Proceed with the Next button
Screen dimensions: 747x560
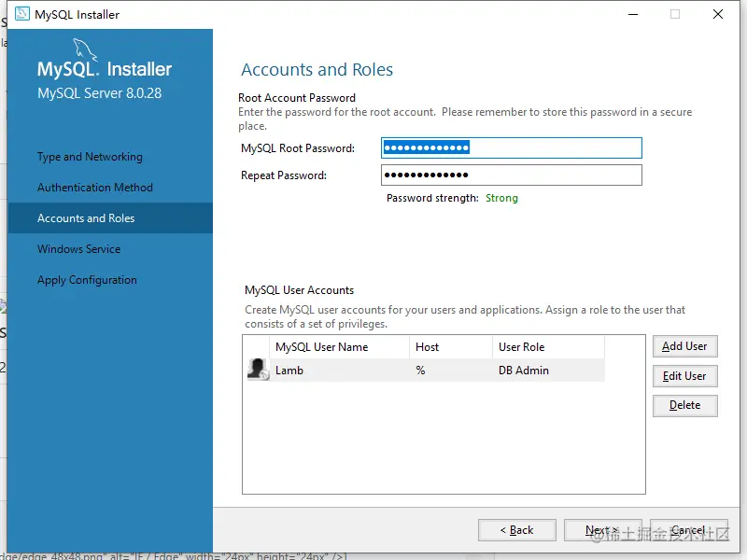(602, 530)
